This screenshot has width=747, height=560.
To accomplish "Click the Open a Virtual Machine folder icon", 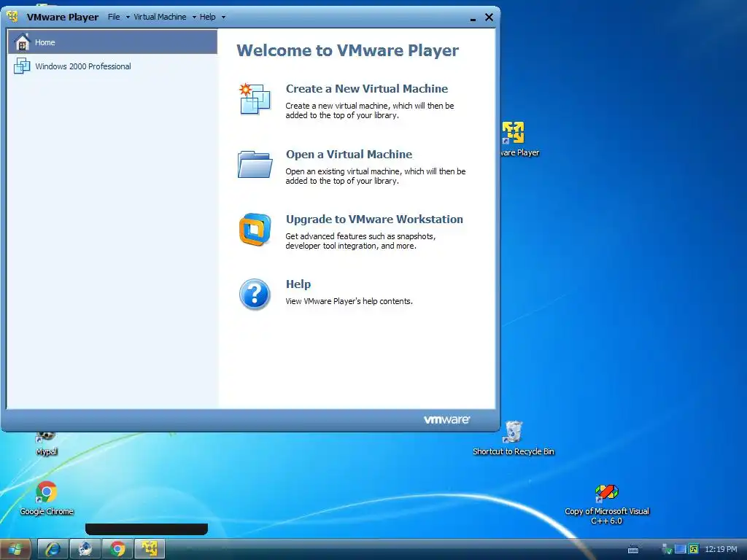I will click(x=255, y=164).
